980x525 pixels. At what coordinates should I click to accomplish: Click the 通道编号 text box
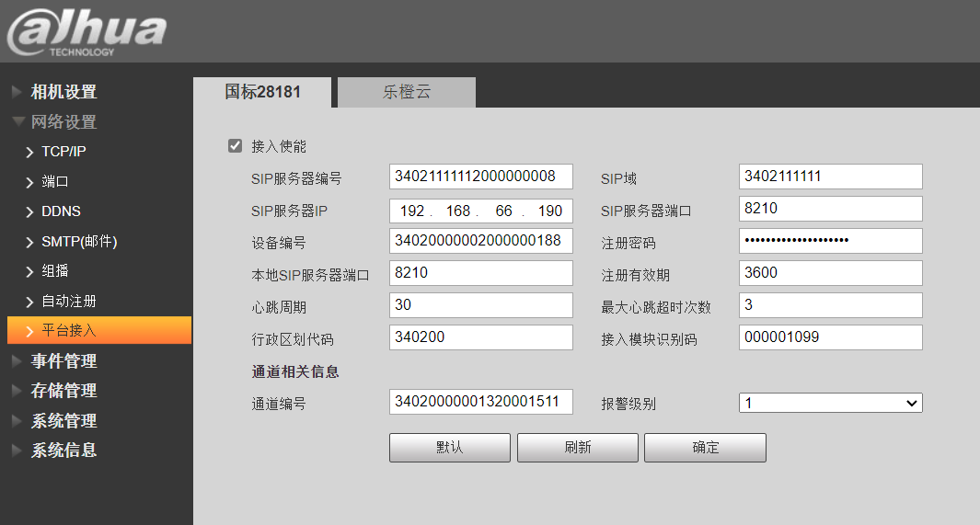480,402
